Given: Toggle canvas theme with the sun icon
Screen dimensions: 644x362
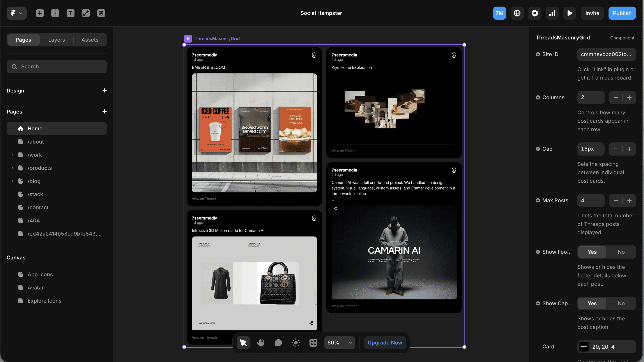Looking at the screenshot, I should 295,342.
